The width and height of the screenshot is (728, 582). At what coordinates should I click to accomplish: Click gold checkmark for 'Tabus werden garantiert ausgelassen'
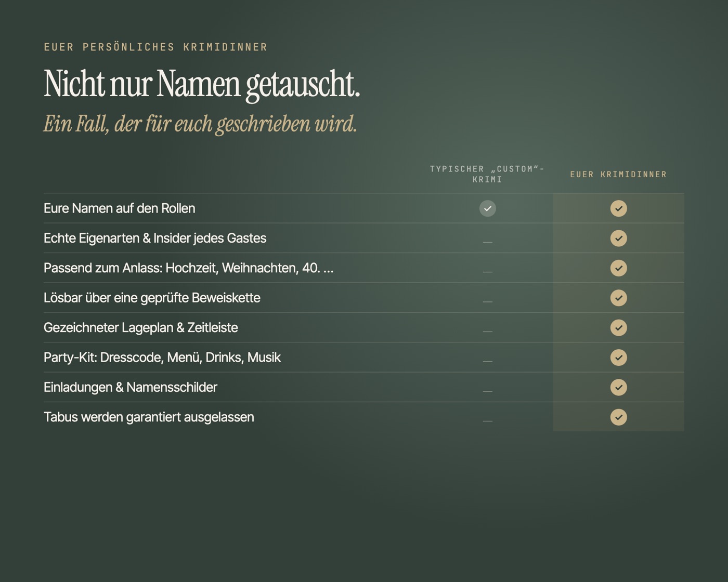pyautogui.click(x=618, y=417)
